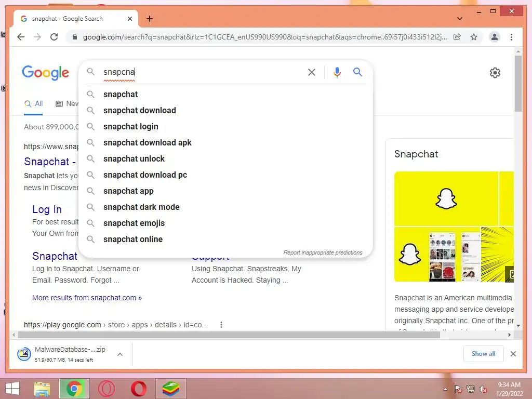Open the lower-left Snapchat ghost thumbnail
532x399 pixels.
click(x=410, y=255)
